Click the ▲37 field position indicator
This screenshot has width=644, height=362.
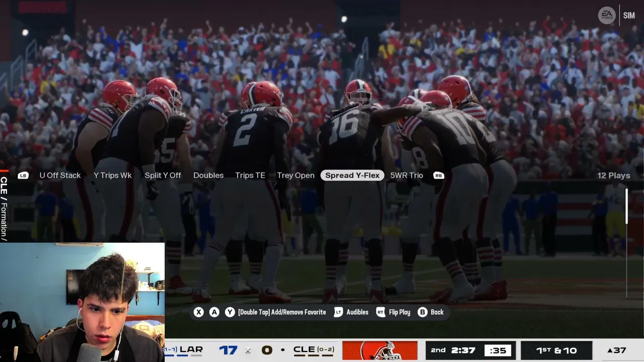616,350
